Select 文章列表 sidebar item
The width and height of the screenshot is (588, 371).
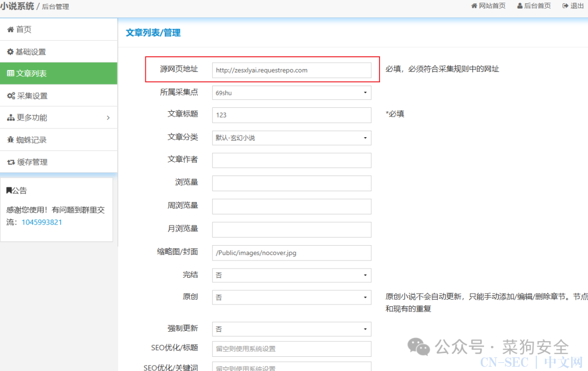tap(58, 74)
